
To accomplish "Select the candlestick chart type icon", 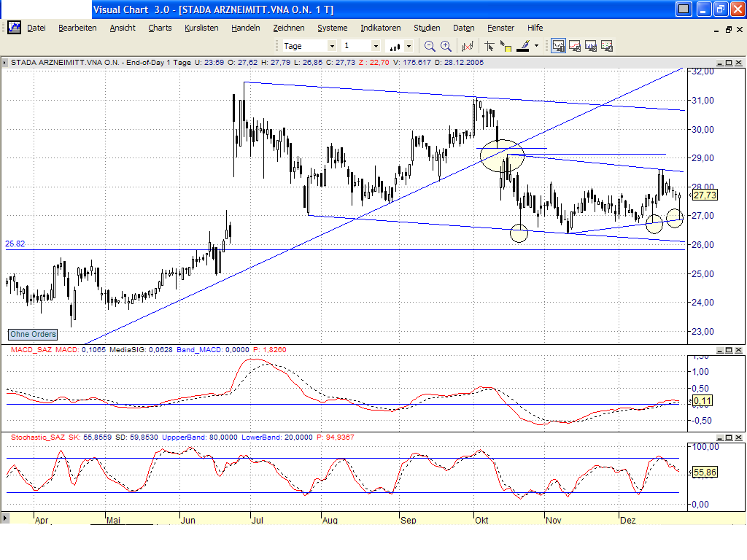I will click(395, 45).
